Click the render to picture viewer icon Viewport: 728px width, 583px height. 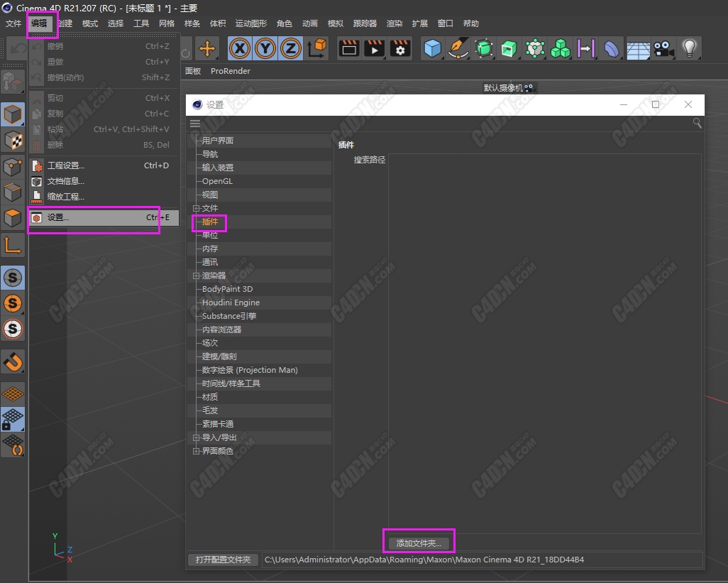pos(374,48)
